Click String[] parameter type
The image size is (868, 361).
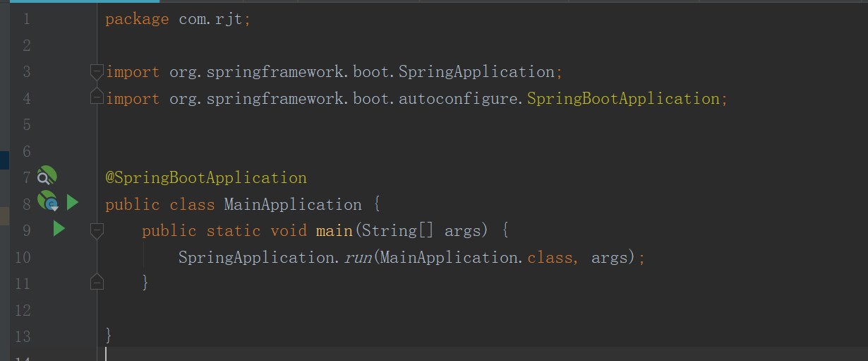tap(399, 230)
